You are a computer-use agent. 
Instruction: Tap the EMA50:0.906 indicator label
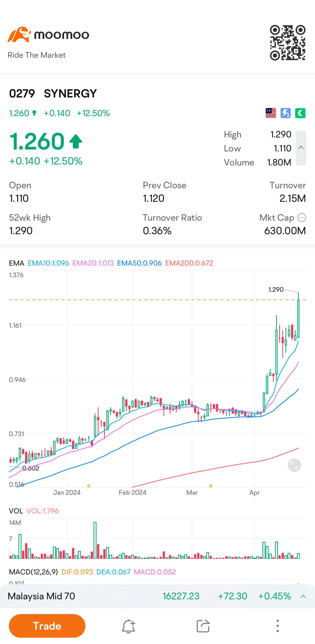139,263
